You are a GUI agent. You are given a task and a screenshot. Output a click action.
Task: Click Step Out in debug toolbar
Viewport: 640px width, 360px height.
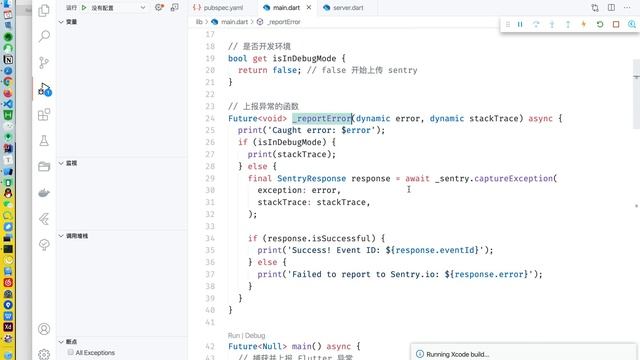point(568,24)
